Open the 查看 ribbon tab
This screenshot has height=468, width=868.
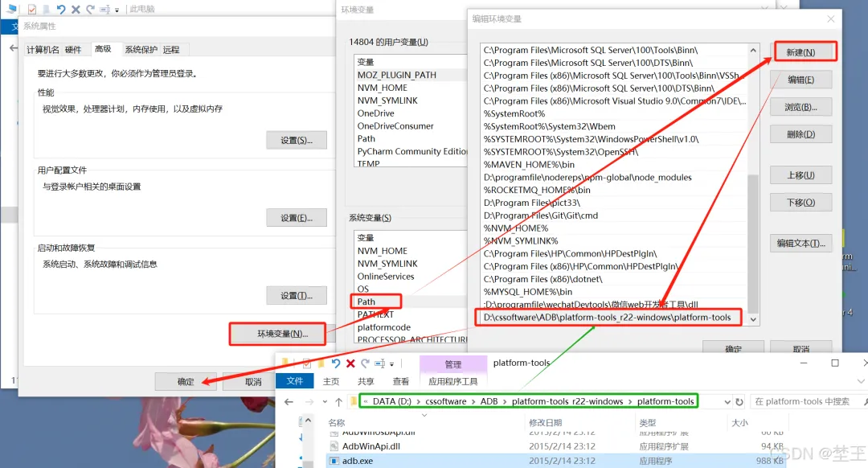pos(401,381)
